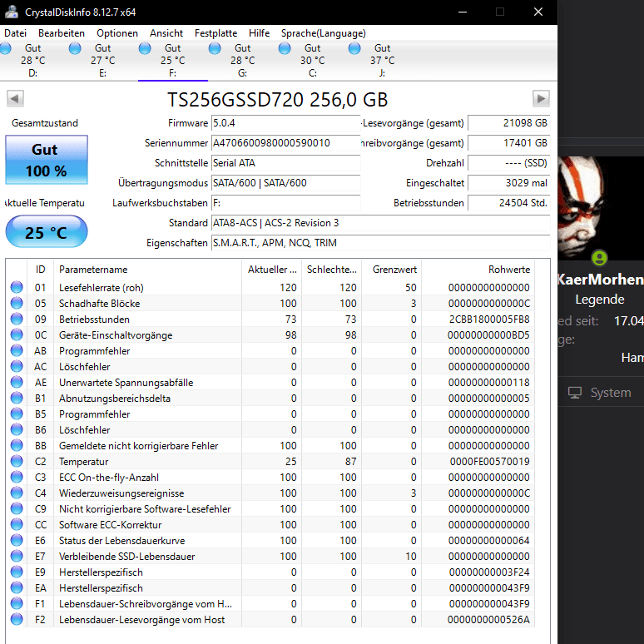Open the Datei menu

coord(15,33)
